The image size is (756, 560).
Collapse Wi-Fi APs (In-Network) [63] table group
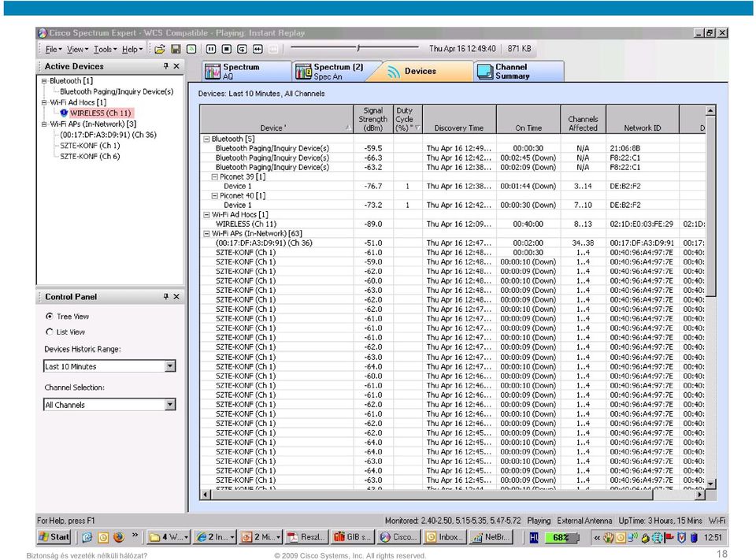206,233
